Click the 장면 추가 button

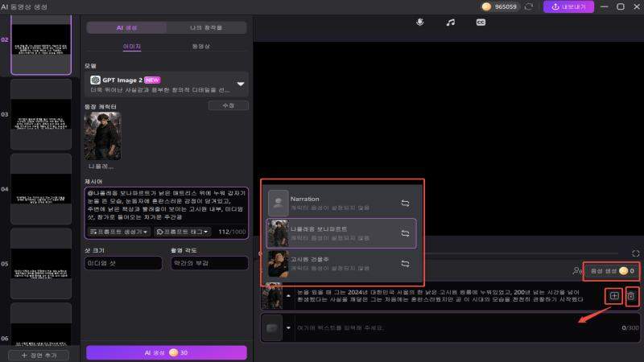(39, 355)
